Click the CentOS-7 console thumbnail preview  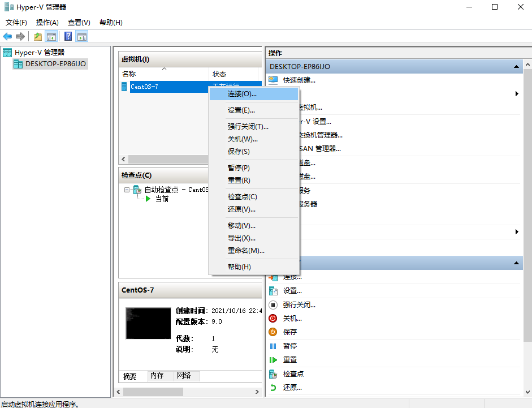148,324
